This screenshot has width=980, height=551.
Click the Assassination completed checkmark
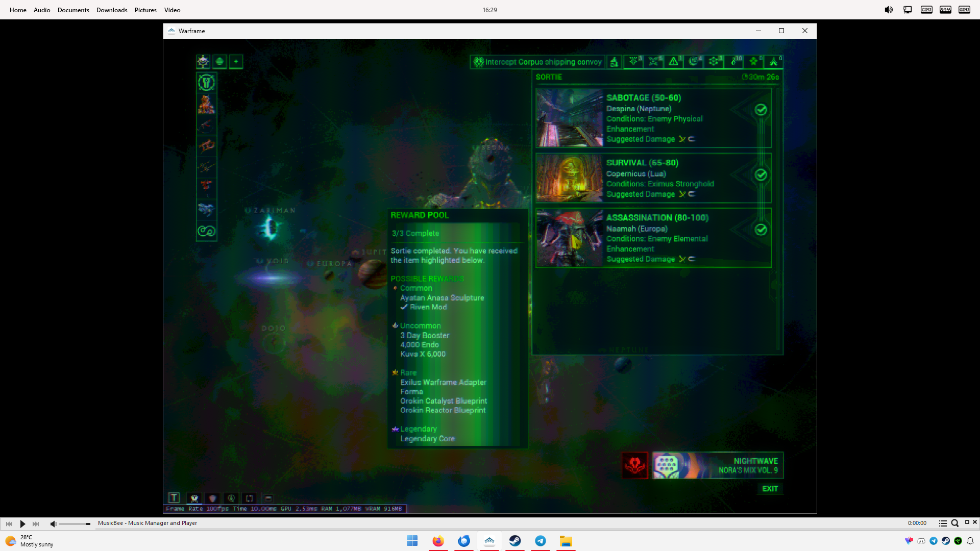(x=761, y=230)
